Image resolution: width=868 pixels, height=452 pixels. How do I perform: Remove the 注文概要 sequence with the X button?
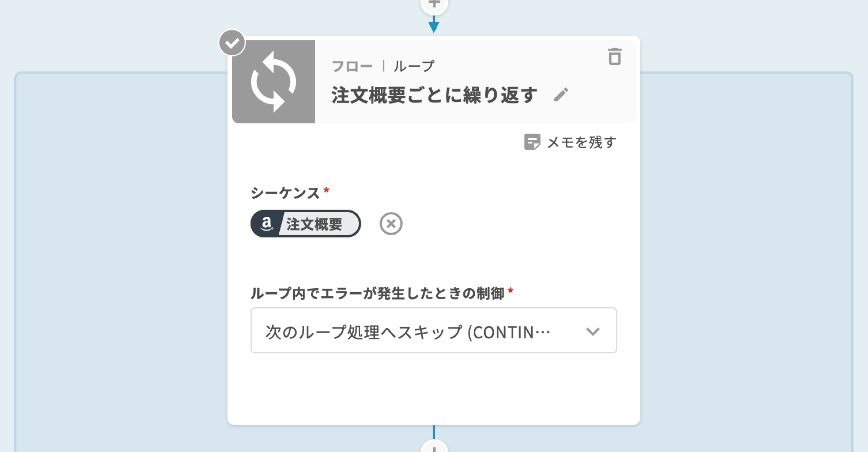tap(391, 224)
